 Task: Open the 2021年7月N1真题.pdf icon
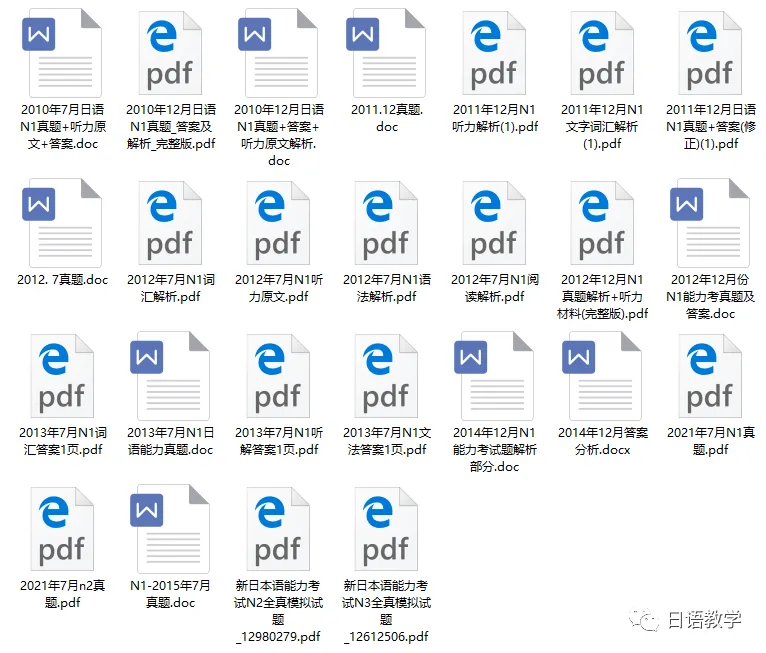(x=710, y=376)
